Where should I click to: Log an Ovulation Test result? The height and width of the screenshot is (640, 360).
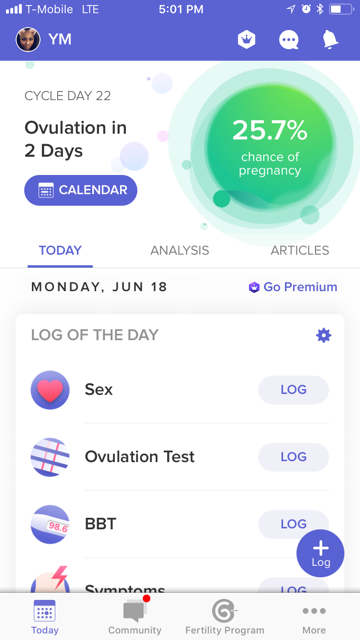point(293,457)
